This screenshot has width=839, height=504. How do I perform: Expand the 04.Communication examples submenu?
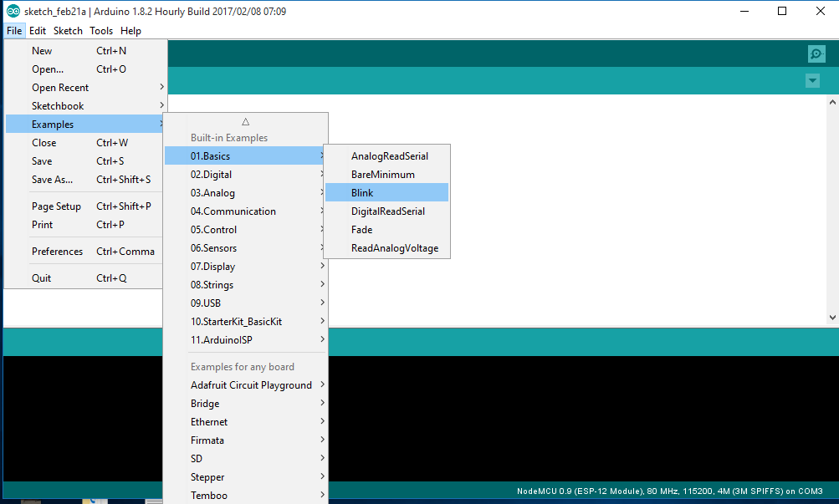[x=246, y=211]
